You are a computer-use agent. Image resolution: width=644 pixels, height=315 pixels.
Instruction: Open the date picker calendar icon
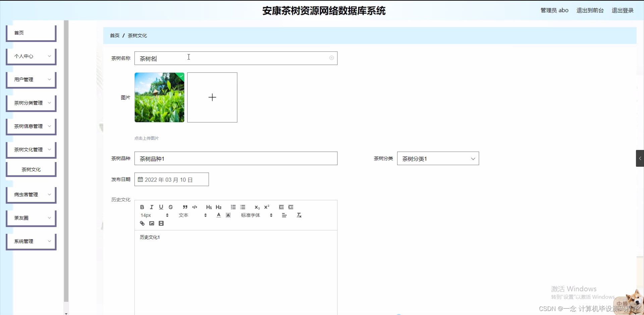140,179
